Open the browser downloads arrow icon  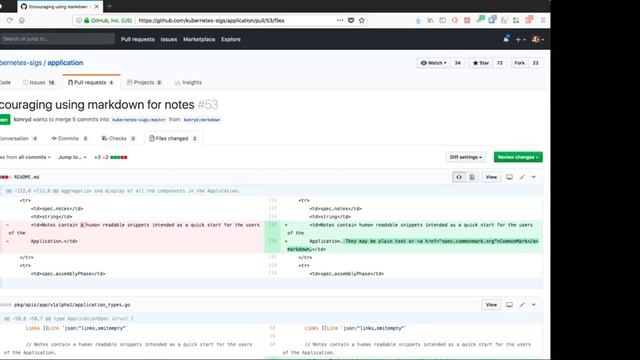418,20
